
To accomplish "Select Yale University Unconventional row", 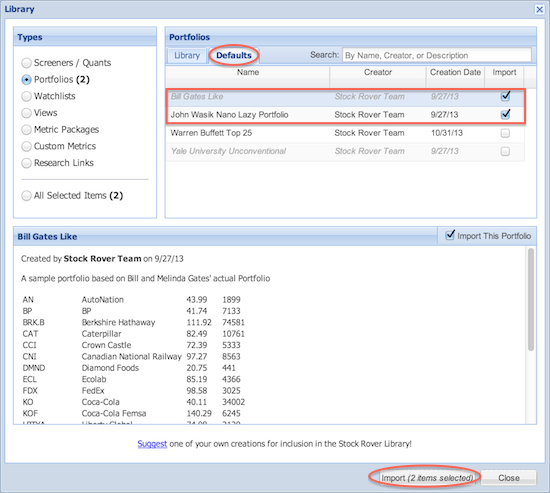I will point(346,152).
